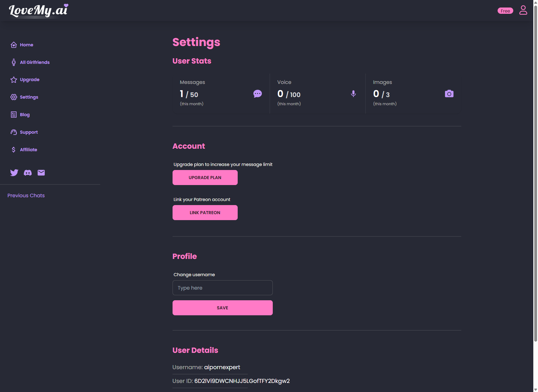Open the Twitter social icon
Image resolution: width=538 pixels, height=392 pixels.
[14, 173]
